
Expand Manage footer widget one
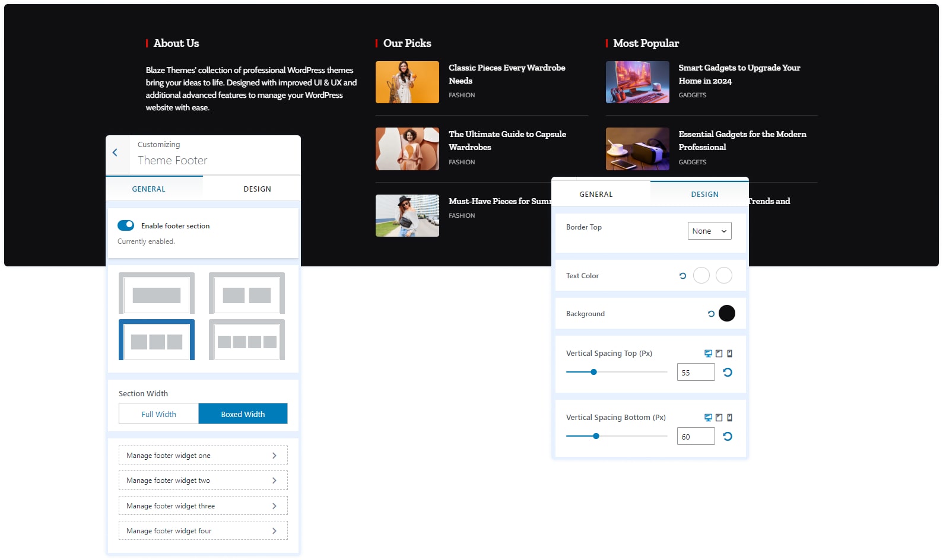point(203,456)
